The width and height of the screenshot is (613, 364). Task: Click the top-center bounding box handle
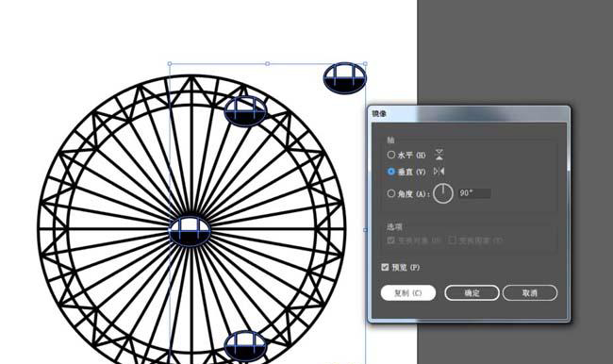[x=268, y=63]
